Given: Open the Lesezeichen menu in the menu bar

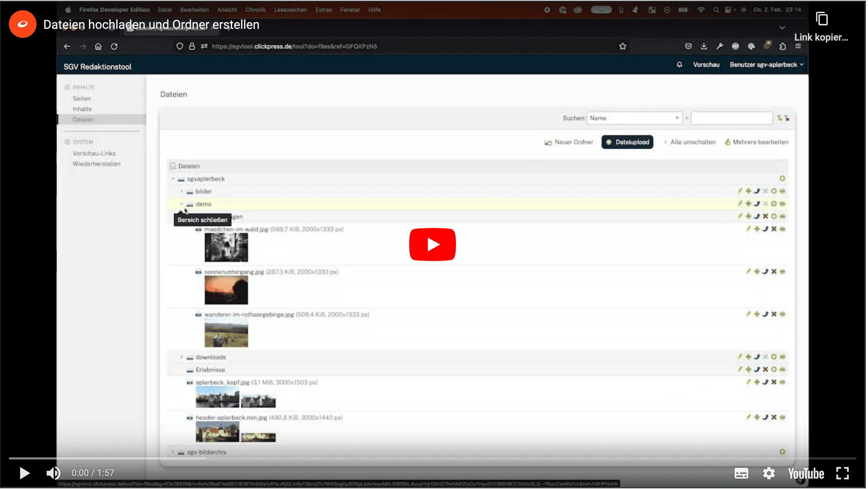Looking at the screenshot, I should click(x=291, y=10).
